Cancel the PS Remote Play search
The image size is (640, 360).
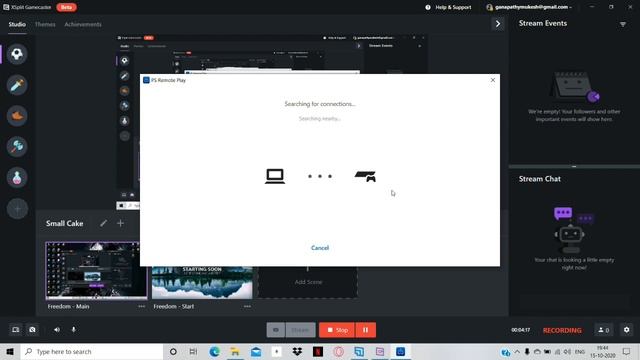point(320,248)
